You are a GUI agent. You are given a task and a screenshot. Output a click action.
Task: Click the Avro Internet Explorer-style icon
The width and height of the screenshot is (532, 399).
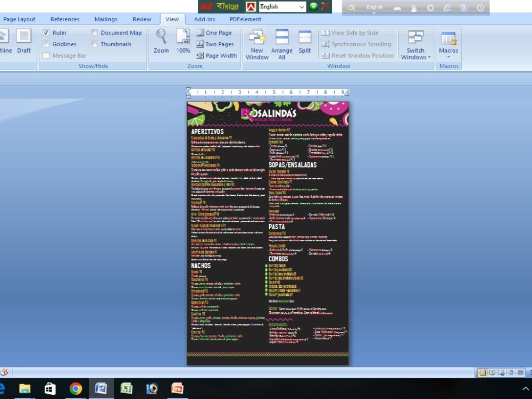click(447, 7)
